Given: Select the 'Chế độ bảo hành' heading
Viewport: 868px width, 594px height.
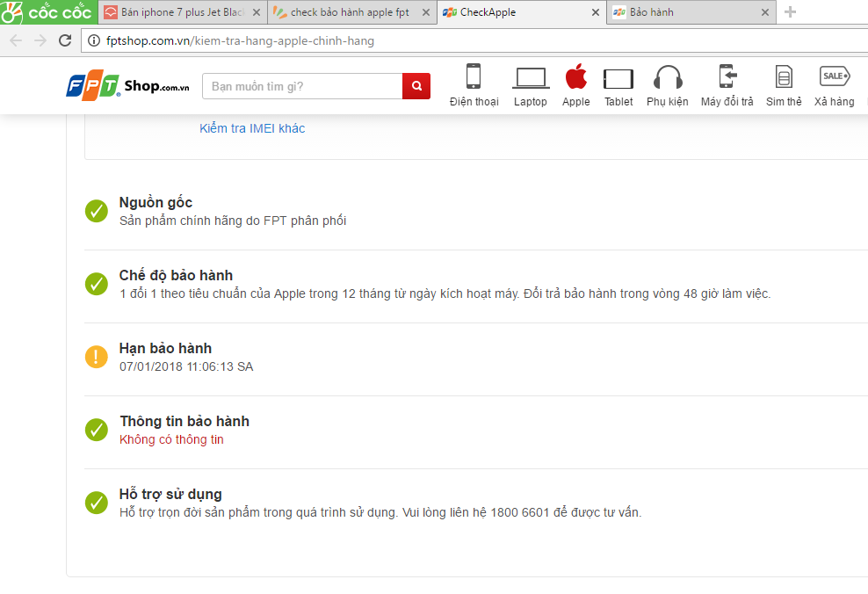Looking at the screenshot, I should pos(176,275).
